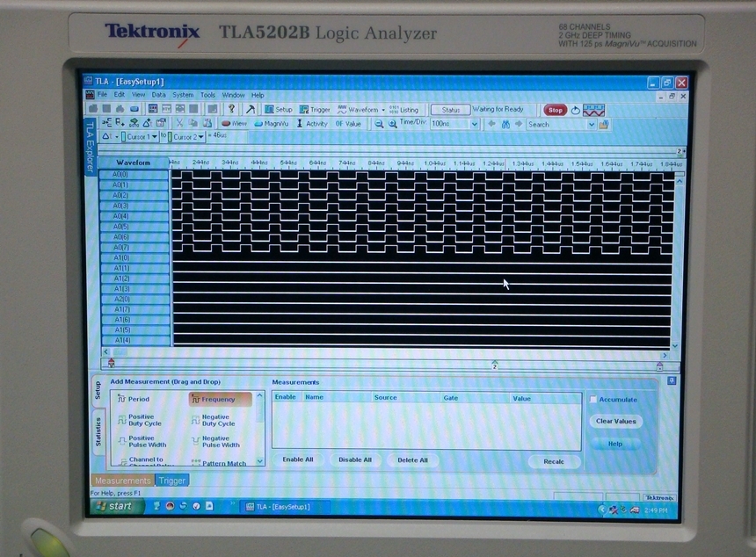
Task: Switch to the Statistics side tab
Action: 98,431
